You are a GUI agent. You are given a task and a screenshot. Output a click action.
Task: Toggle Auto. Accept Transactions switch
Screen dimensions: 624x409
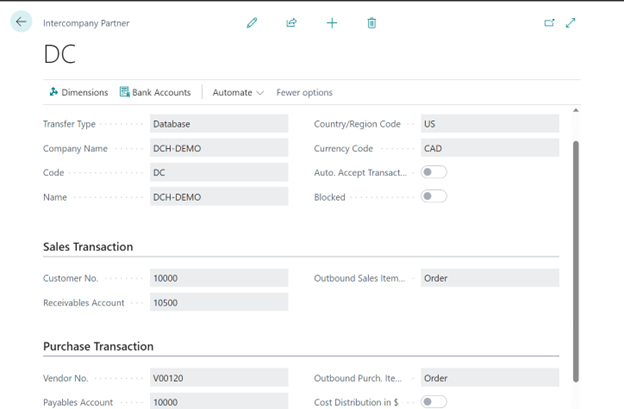(x=433, y=172)
